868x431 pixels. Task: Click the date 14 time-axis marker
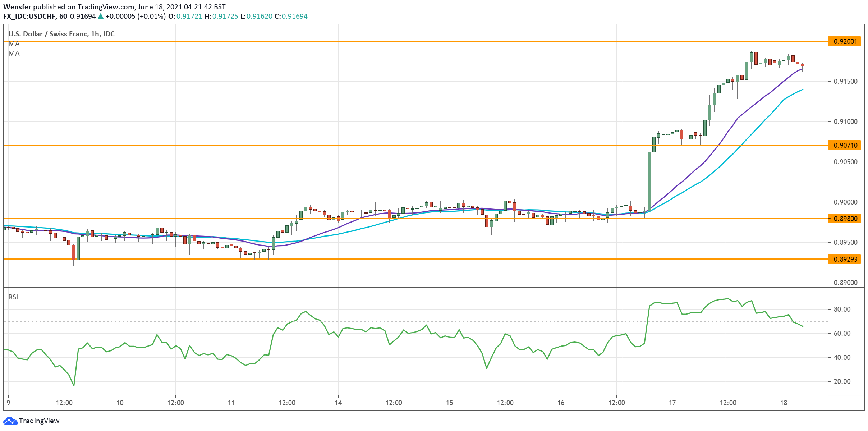pos(338,403)
